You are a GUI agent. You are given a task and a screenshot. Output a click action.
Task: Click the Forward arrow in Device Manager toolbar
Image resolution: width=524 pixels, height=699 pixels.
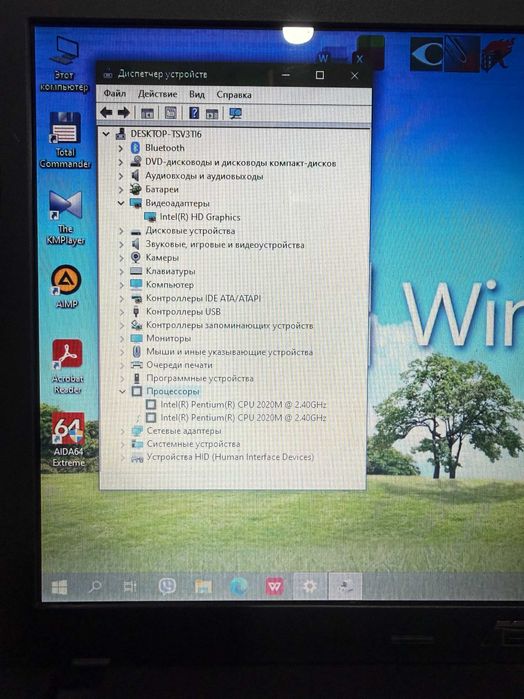[124, 112]
